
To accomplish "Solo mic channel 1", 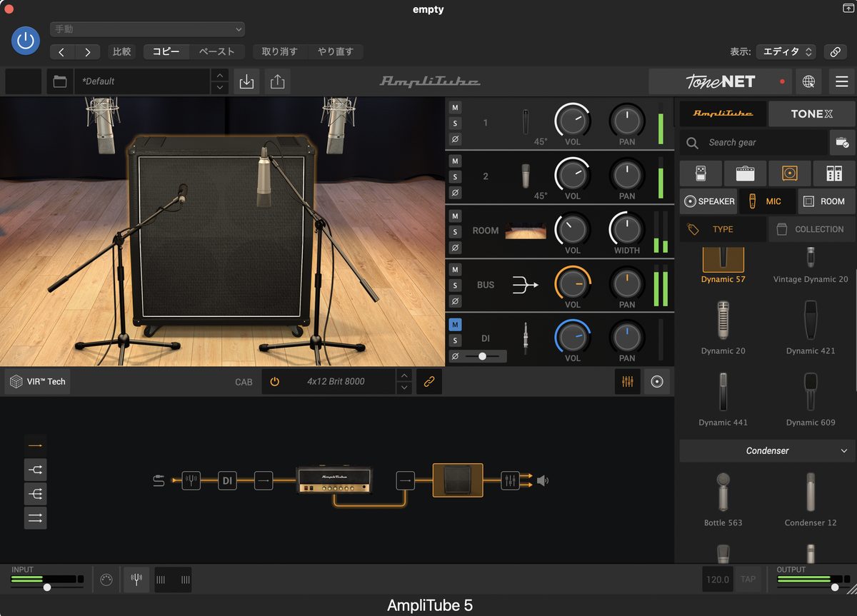I will pyautogui.click(x=455, y=123).
